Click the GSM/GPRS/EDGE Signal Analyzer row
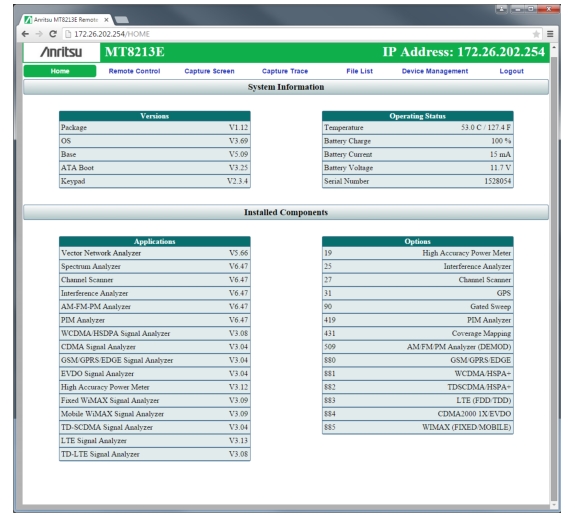This screenshot has width=575, height=516. pyautogui.click(x=155, y=360)
